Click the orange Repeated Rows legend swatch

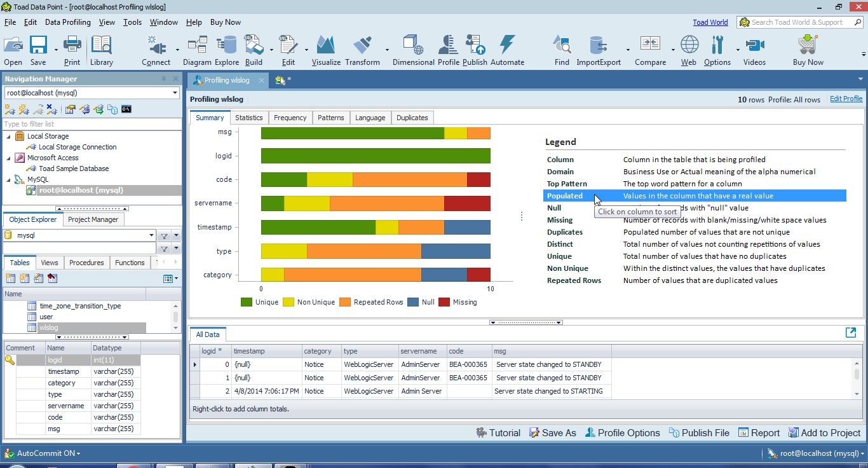(344, 302)
